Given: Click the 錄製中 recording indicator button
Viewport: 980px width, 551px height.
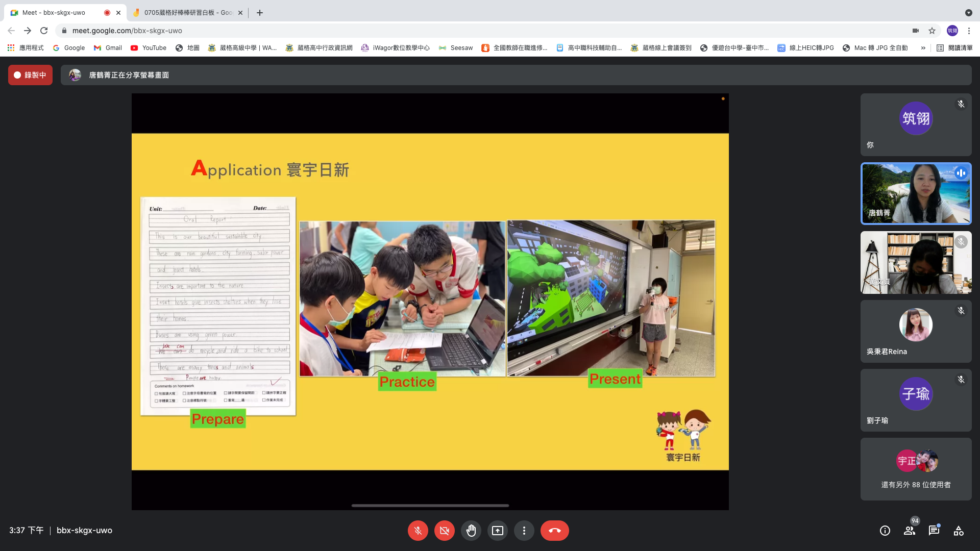Looking at the screenshot, I should (x=30, y=75).
